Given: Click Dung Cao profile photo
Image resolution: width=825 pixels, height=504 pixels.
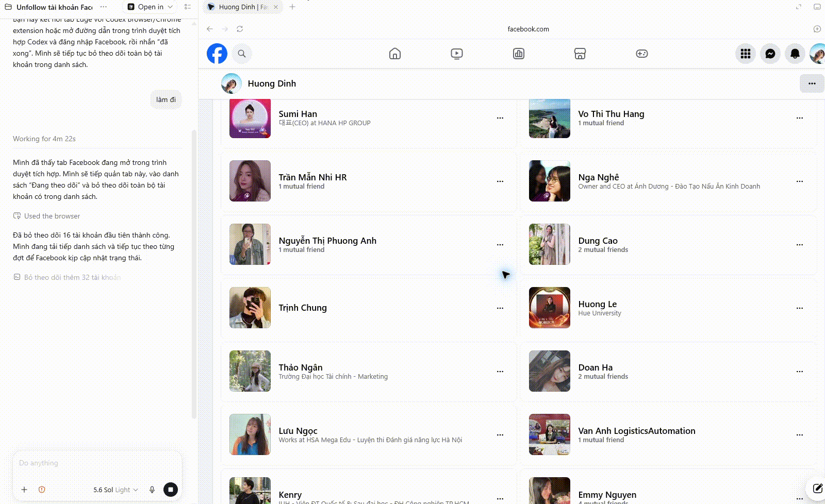Looking at the screenshot, I should tap(550, 244).
